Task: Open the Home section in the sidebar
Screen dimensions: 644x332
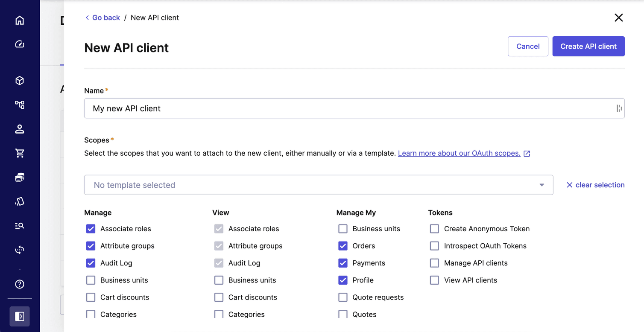Action: click(20, 20)
